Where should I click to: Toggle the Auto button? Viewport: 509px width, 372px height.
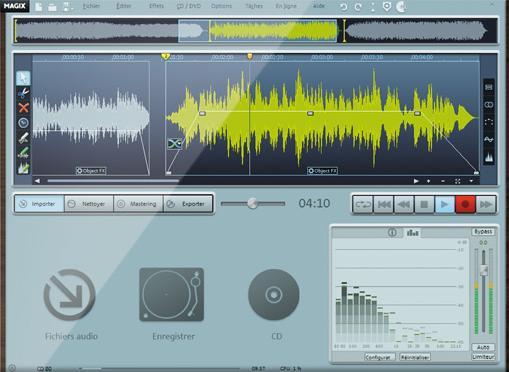click(x=483, y=347)
